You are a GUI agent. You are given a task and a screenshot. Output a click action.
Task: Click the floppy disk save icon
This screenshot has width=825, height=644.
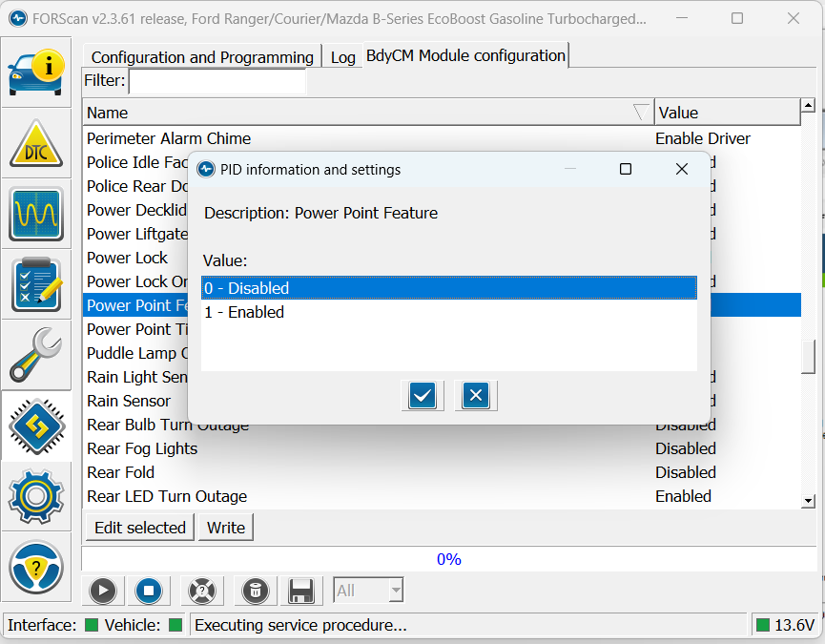[x=301, y=591]
